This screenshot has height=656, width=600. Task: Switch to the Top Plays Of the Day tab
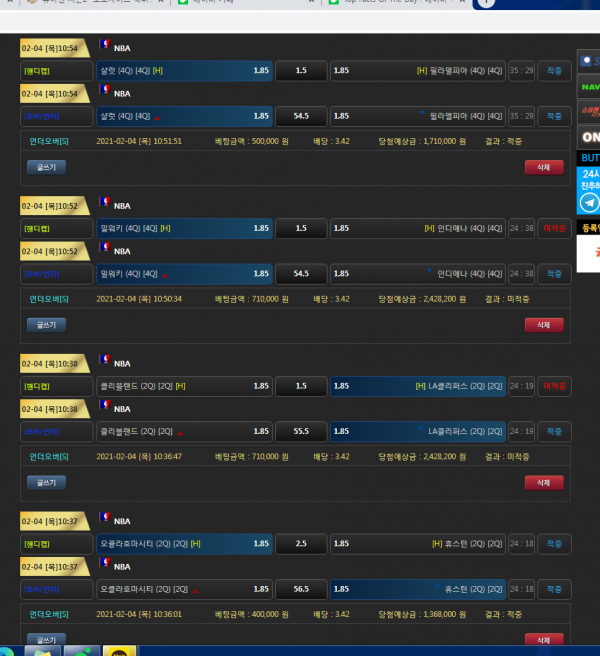click(x=390, y=4)
